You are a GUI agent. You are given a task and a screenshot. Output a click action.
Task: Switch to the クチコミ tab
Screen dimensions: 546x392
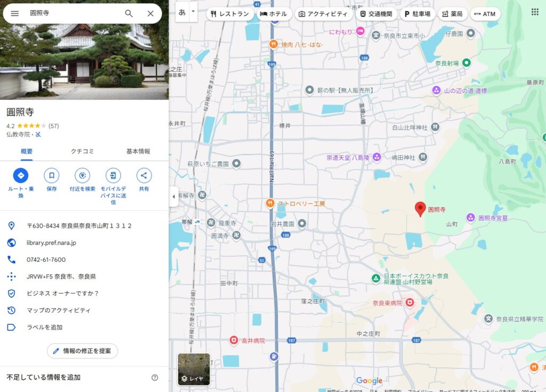pos(82,151)
